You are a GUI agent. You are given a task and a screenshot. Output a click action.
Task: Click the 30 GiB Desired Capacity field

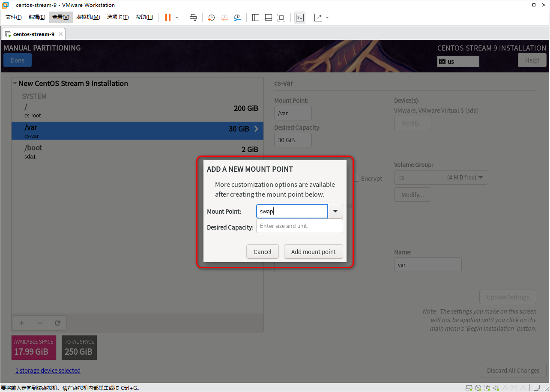[293, 140]
